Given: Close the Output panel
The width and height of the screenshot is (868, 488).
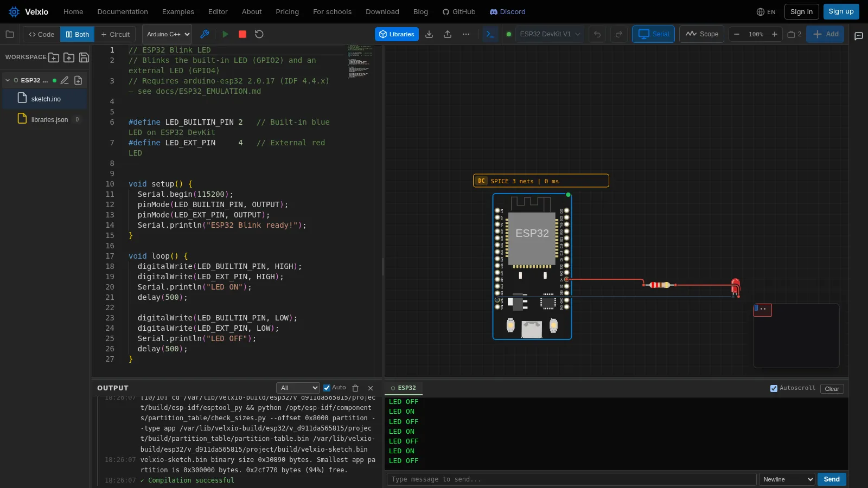Looking at the screenshot, I should [x=371, y=388].
